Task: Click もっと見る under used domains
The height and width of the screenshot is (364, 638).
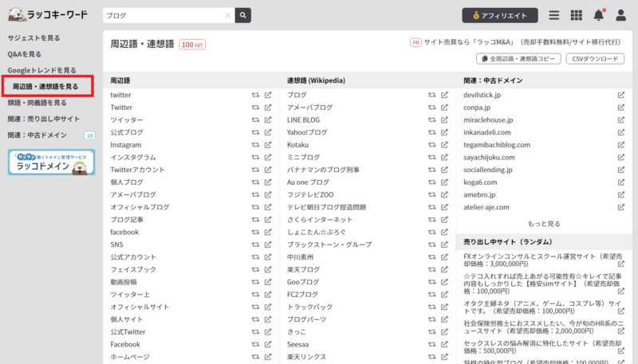Action: coord(544,224)
